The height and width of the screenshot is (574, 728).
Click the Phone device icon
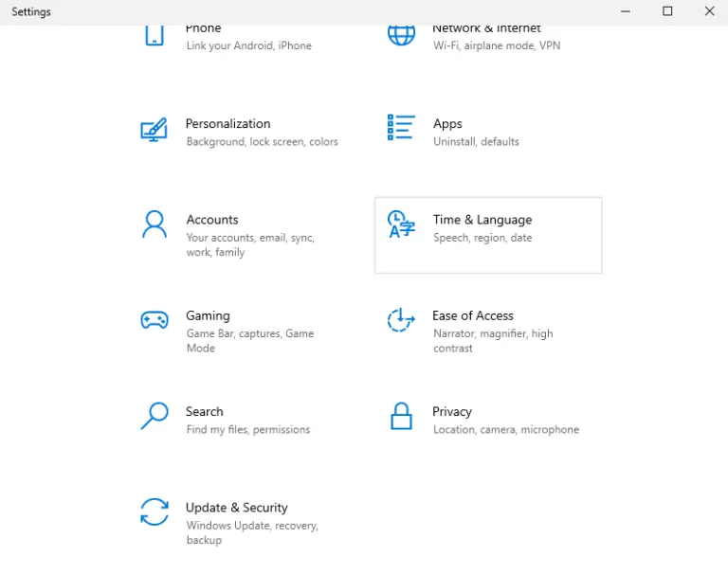155,36
